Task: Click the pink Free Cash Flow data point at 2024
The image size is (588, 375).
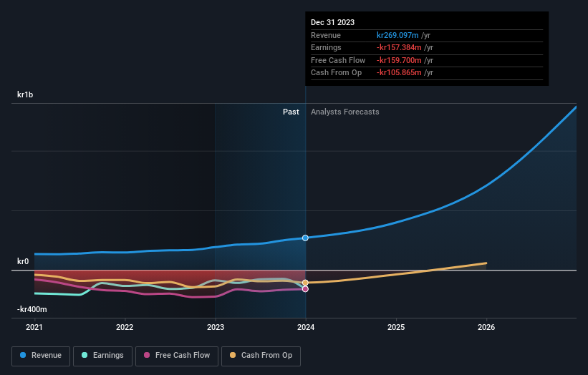Action: point(305,289)
